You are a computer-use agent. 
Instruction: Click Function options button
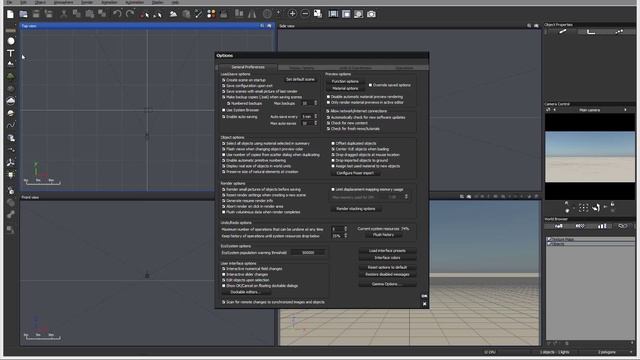[x=345, y=82]
